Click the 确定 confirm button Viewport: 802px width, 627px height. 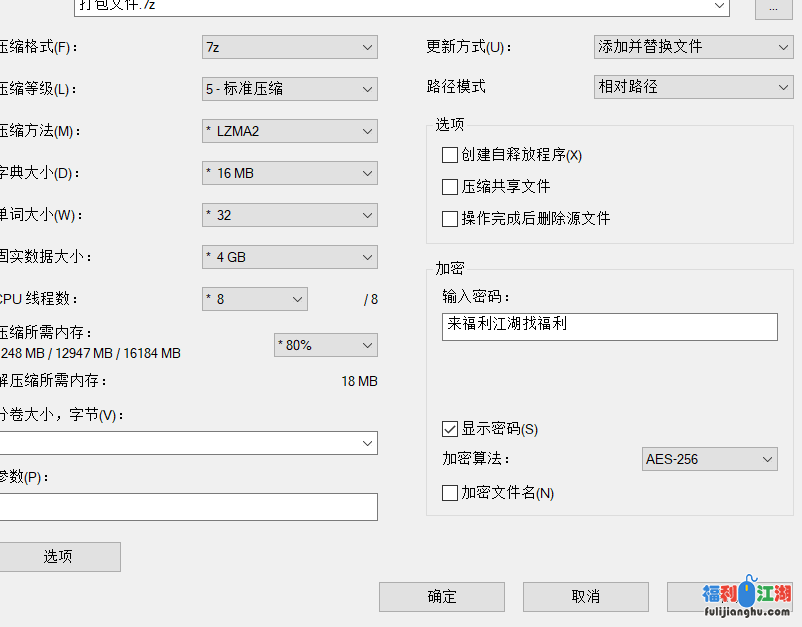pos(441,596)
